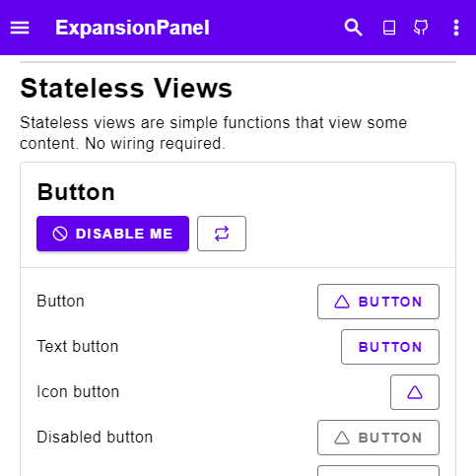Open the hamburger navigation menu

point(20,28)
